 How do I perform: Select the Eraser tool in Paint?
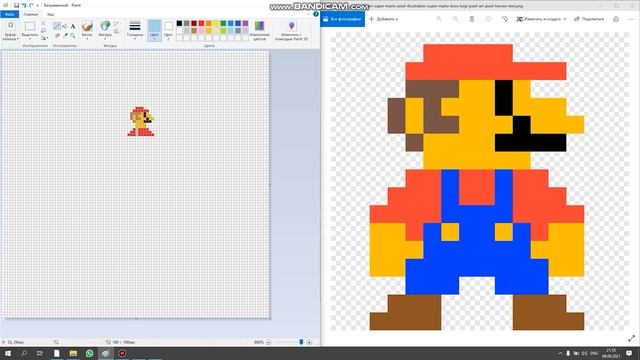[57, 36]
